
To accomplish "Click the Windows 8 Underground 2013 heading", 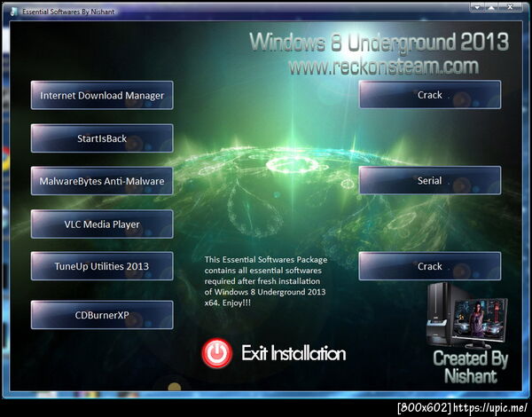I will [x=379, y=42].
